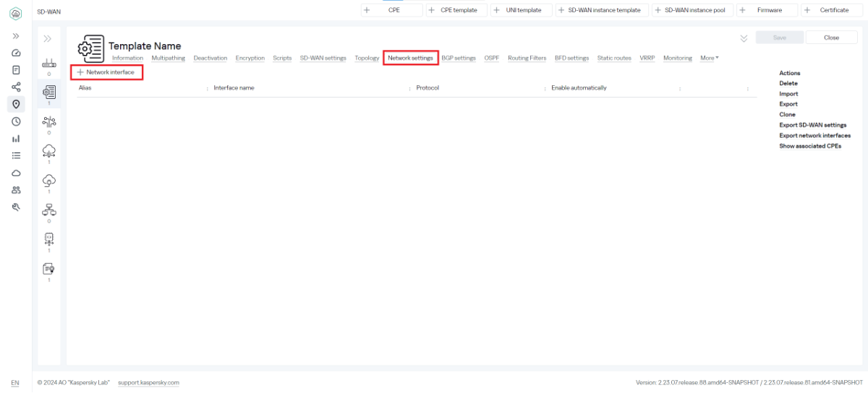The image size is (868, 393).
Task: Open the firmware chip icon in secondary panel
Action: coord(48,239)
